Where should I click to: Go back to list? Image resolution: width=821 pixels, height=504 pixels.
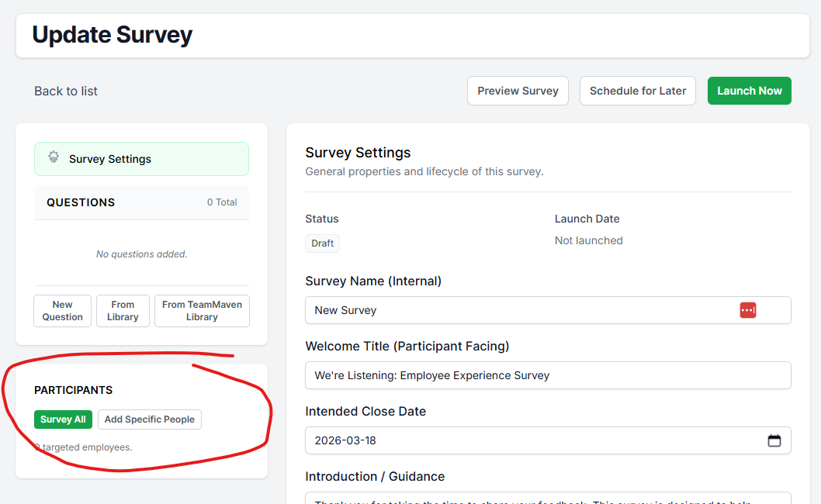click(66, 91)
